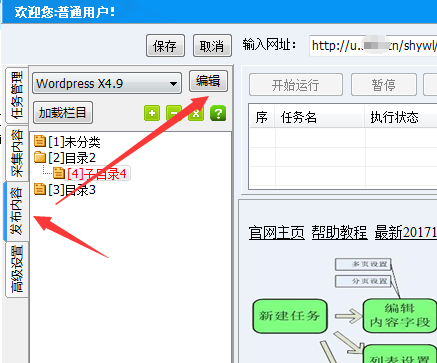Image resolution: width=437 pixels, height=363 pixels.
Task: Click the folder icon beside [1]未分类
Action: (40, 141)
